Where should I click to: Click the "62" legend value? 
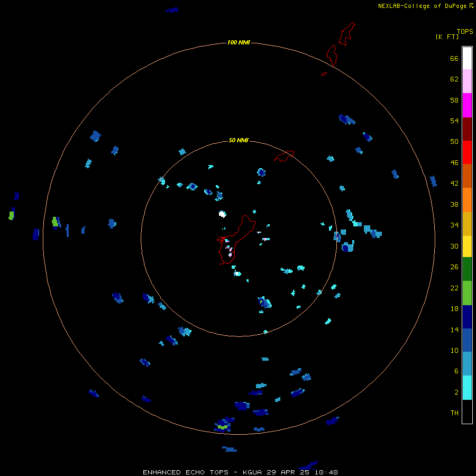click(454, 79)
